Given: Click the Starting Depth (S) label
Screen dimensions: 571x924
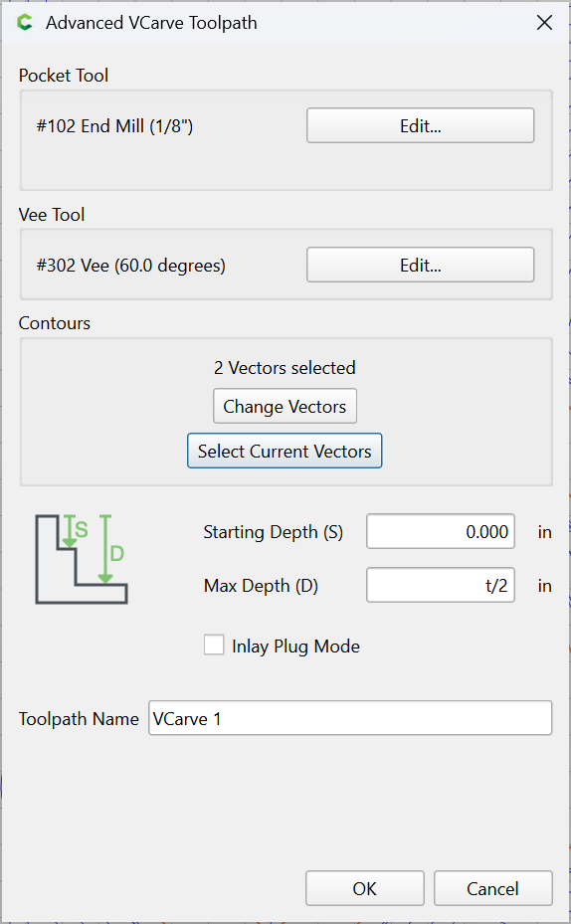Looking at the screenshot, I should [274, 532].
